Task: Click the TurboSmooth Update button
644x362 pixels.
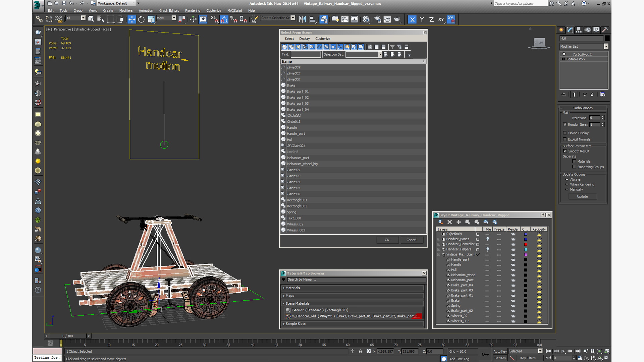Action: pos(582,196)
